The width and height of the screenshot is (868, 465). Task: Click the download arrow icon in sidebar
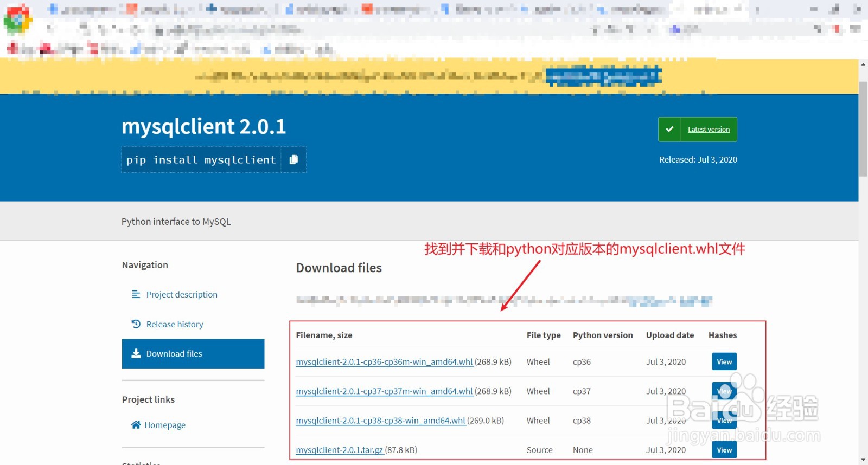136,353
